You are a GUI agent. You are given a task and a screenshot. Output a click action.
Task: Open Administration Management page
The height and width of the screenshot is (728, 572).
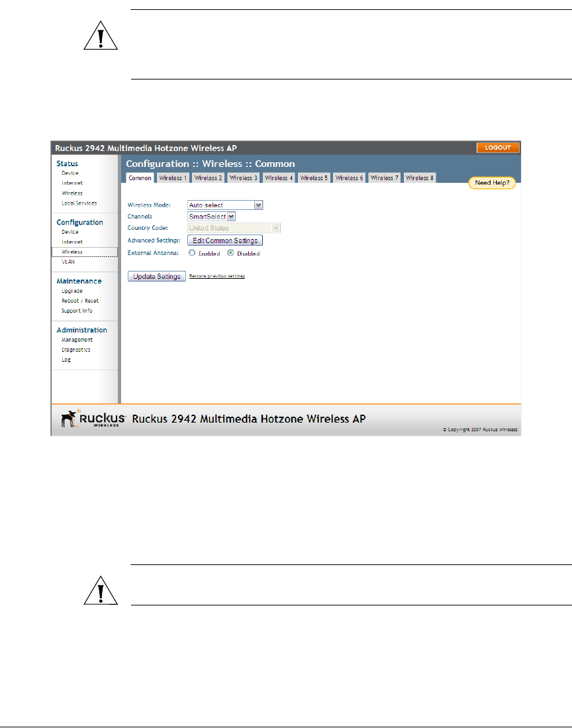tap(77, 340)
